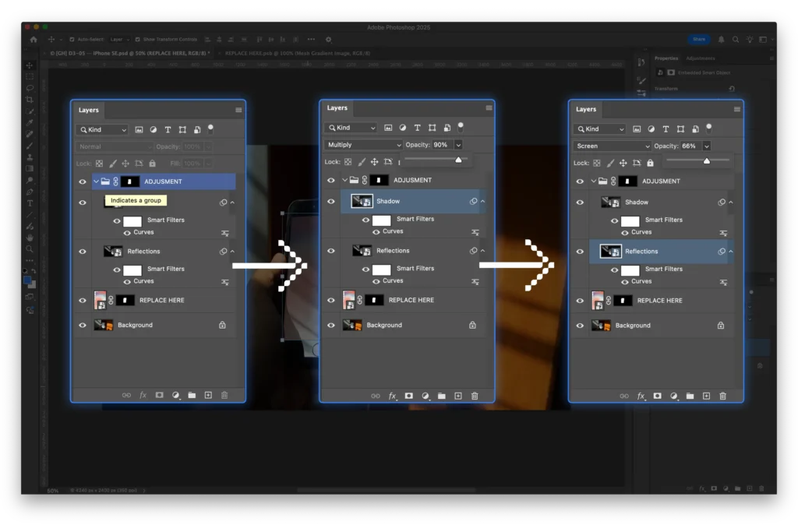Viewport: 798px width, 532px height.
Task: Collapse the ADJUSMENT group chevron in the Screen Layers panel
Action: tap(593, 181)
